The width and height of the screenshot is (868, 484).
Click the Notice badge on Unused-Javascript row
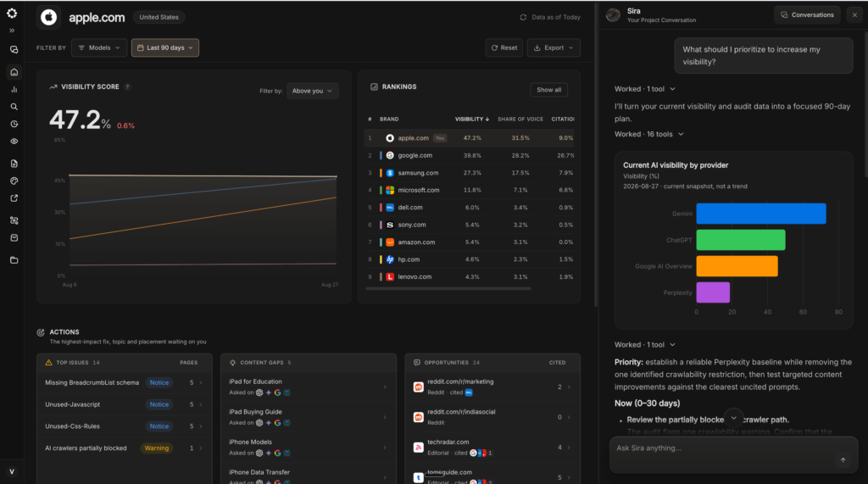[159, 404]
